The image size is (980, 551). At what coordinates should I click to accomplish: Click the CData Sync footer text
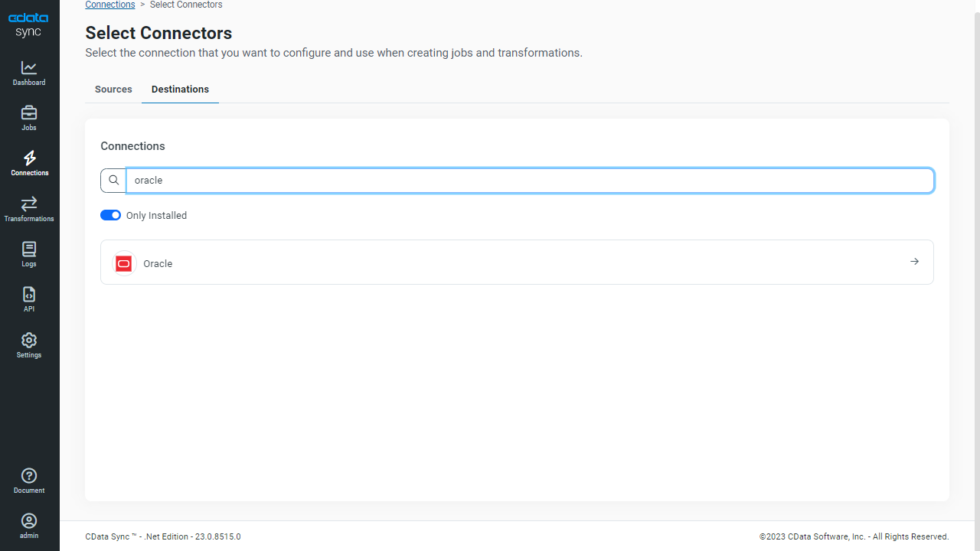click(x=162, y=536)
